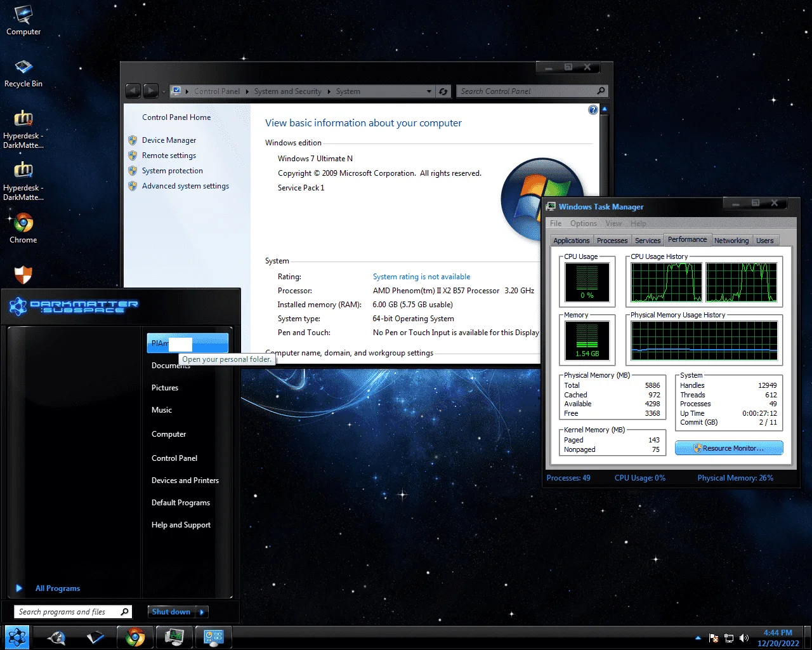This screenshot has width=812, height=650.
Task: Click the Start orb on the taskbar
Action: pos(17,637)
